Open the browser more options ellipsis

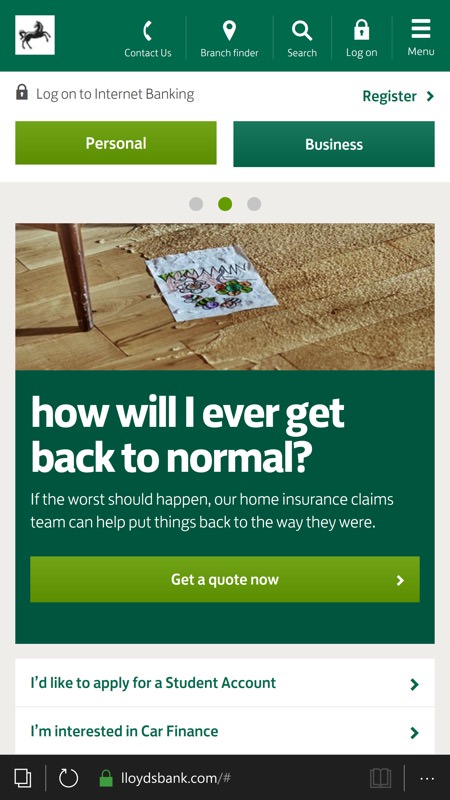tap(427, 779)
